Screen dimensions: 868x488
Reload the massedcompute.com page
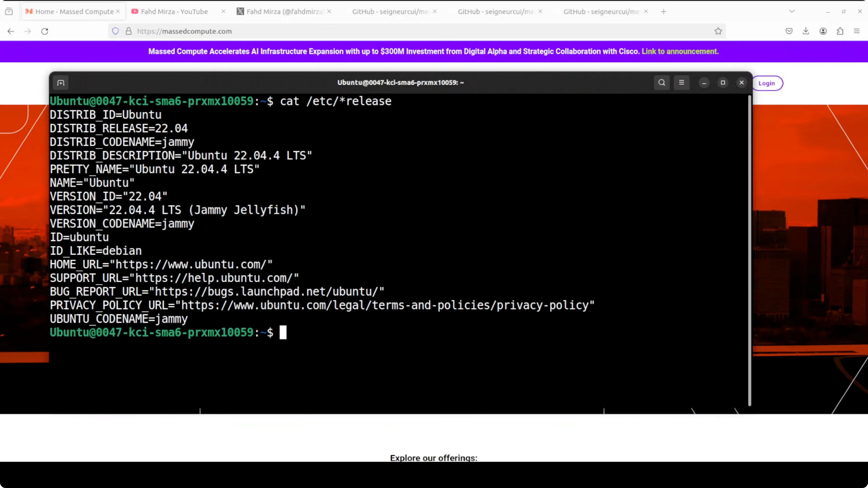tap(45, 31)
